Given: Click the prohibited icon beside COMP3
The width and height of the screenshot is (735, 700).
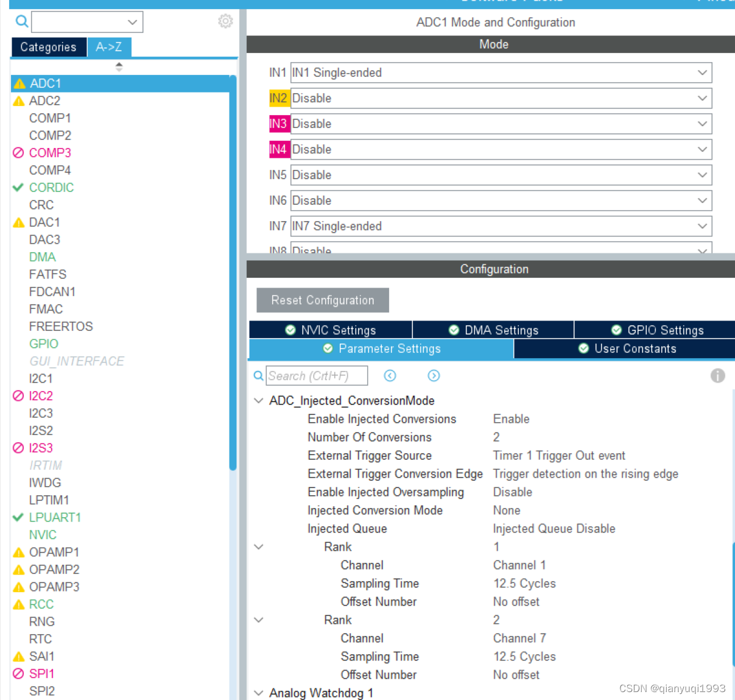Looking at the screenshot, I should click(19, 152).
